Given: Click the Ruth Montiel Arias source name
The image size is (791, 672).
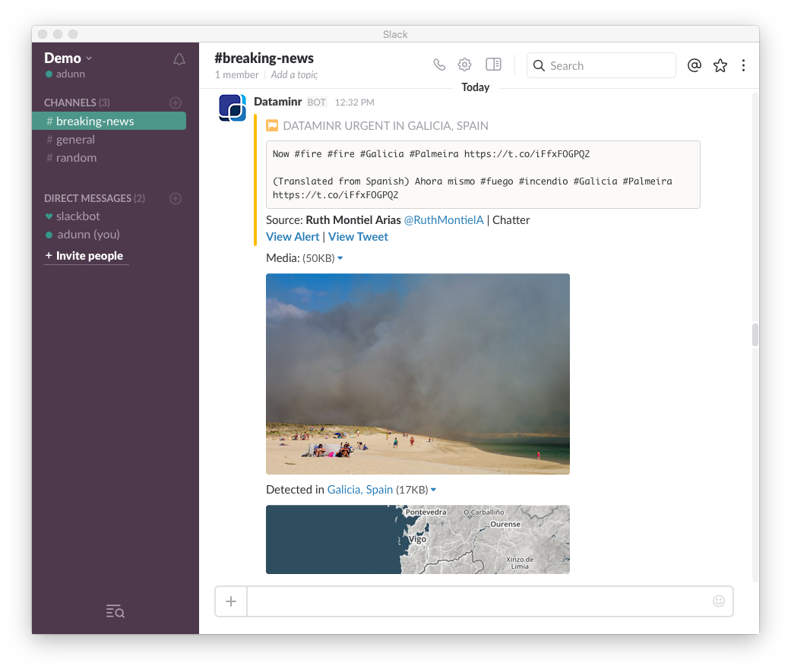Looking at the screenshot, I should [353, 220].
